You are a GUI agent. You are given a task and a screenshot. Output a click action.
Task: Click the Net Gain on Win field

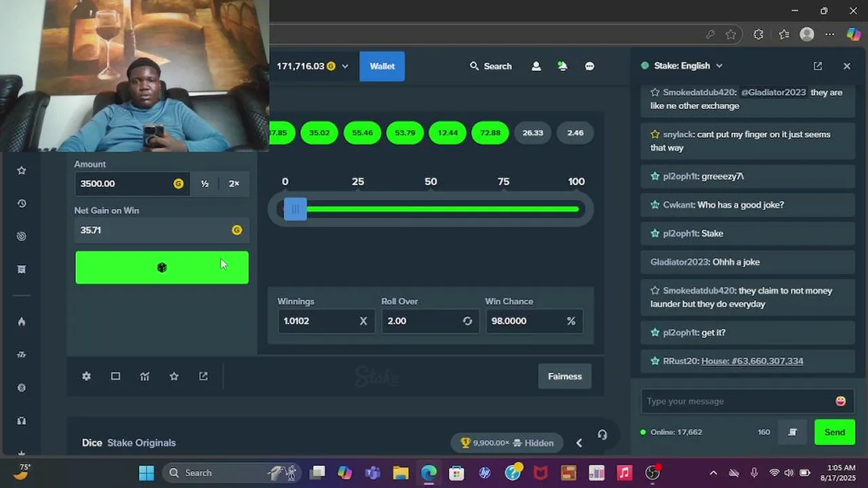161,230
